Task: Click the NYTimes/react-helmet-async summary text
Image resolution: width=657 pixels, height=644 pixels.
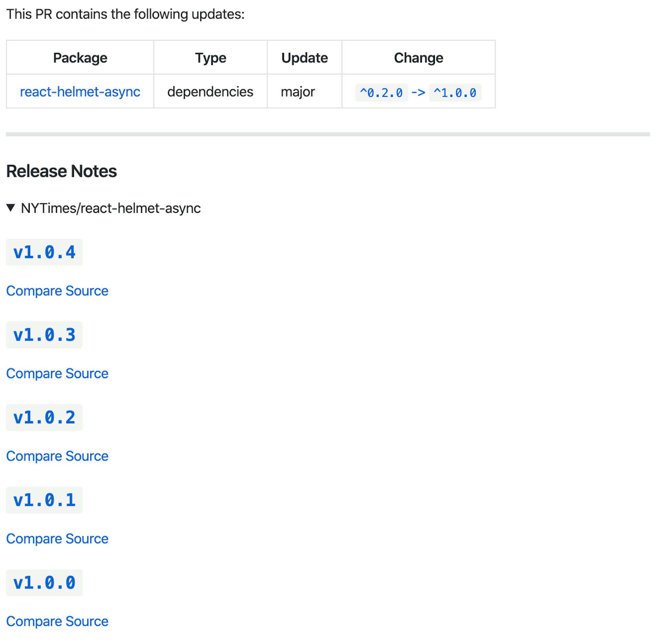Action: (111, 208)
